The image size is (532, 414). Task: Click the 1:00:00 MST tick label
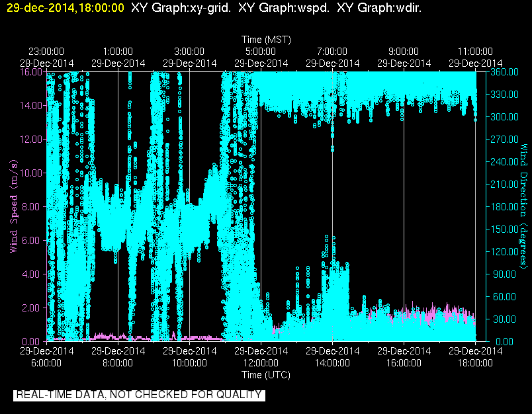coord(118,52)
